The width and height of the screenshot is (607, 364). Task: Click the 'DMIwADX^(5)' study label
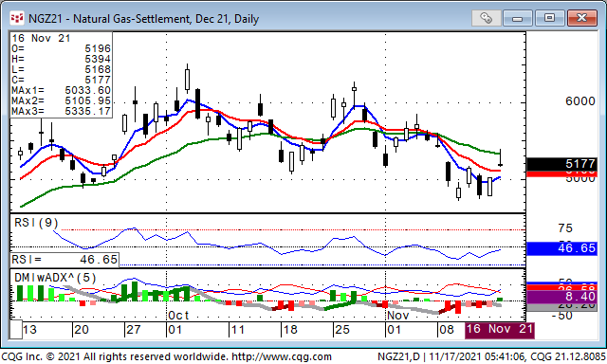pos(55,278)
